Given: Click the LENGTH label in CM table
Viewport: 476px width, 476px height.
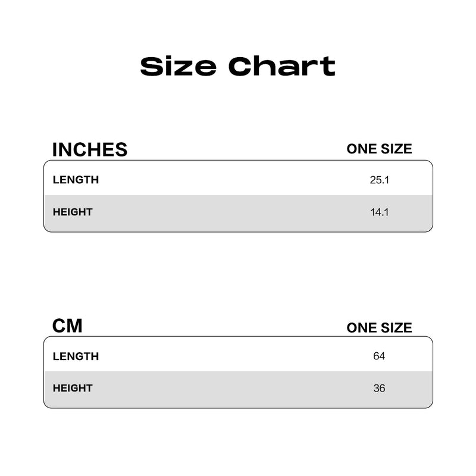Looking at the screenshot, I should (76, 356).
